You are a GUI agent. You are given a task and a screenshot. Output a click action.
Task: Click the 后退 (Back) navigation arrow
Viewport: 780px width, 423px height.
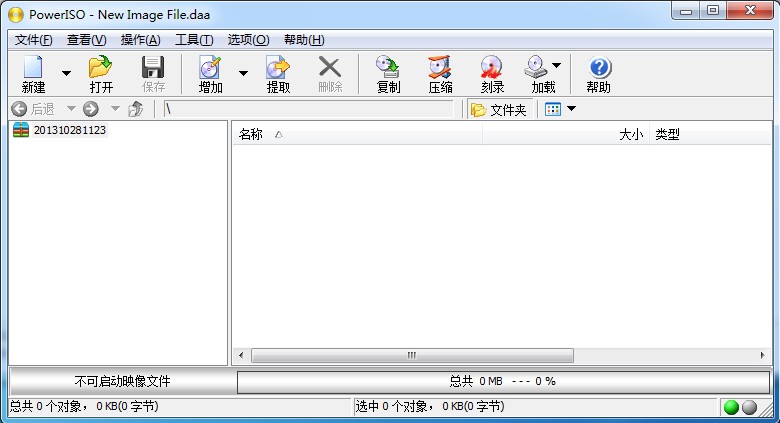point(19,108)
